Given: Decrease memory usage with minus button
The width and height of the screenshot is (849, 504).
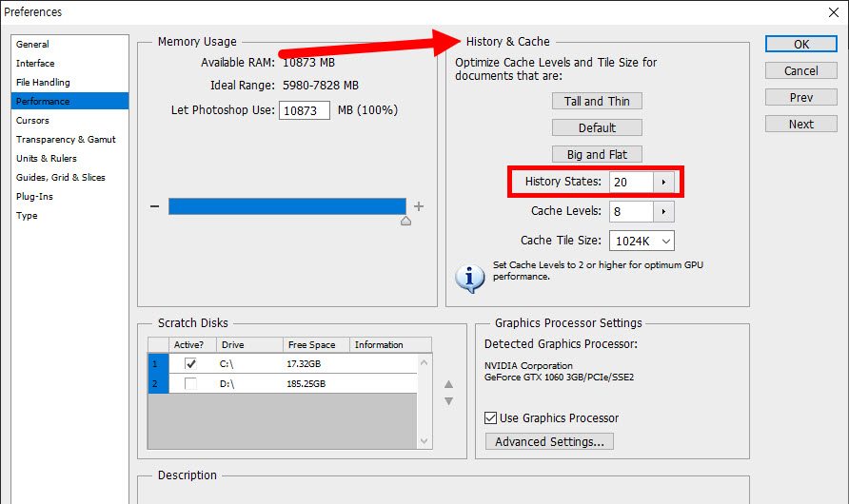Looking at the screenshot, I should click(155, 206).
